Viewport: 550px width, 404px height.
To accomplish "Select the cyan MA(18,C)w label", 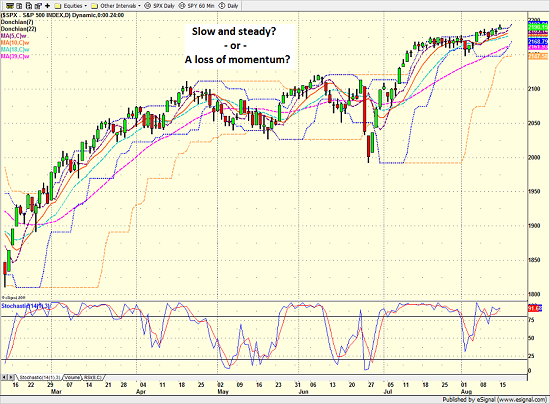I will coord(15,49).
